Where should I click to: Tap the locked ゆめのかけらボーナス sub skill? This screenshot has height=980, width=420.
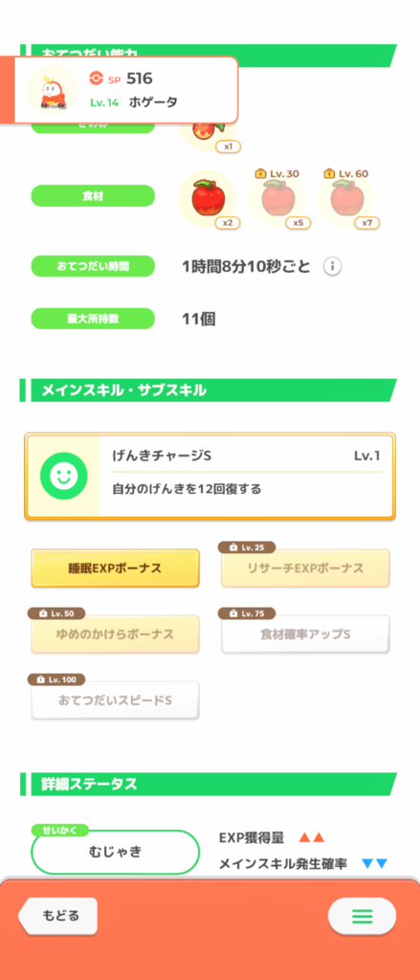pyautogui.click(x=115, y=635)
